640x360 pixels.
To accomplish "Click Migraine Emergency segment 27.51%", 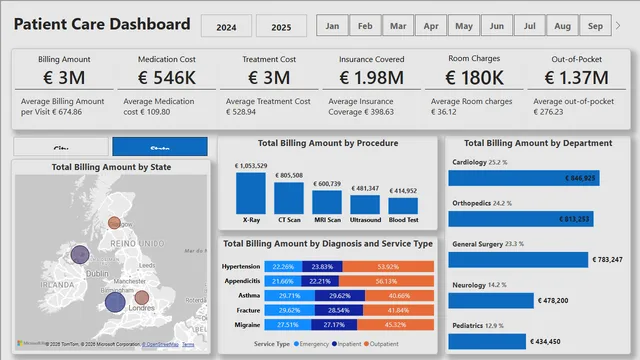I will pos(288,325).
